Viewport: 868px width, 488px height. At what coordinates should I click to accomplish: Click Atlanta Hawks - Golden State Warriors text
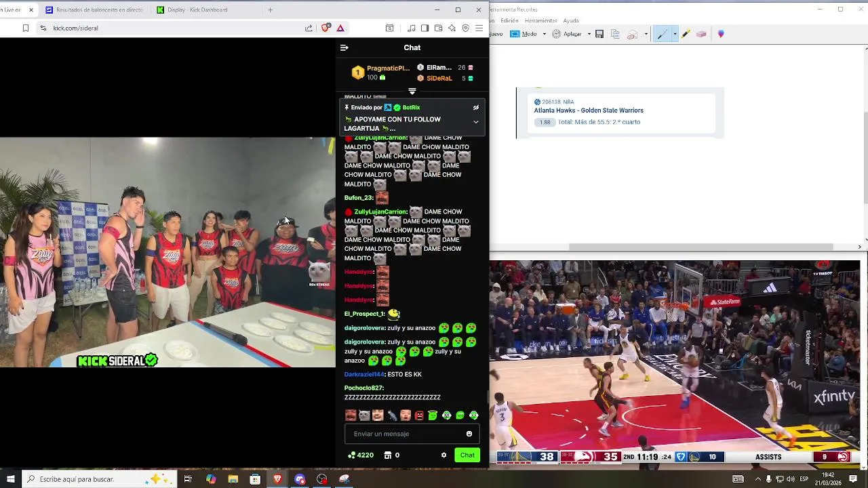[x=589, y=110]
